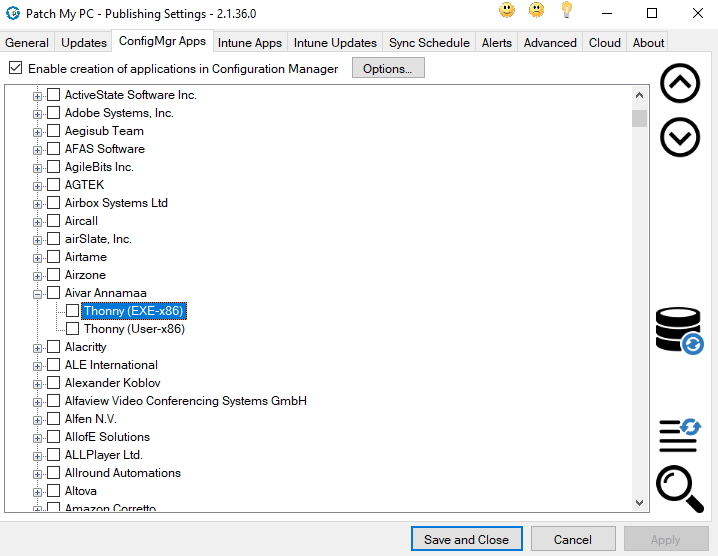The image size is (718, 556).
Task: Collapse the Aivar Annamaa tree node
Action: pyautogui.click(x=38, y=293)
